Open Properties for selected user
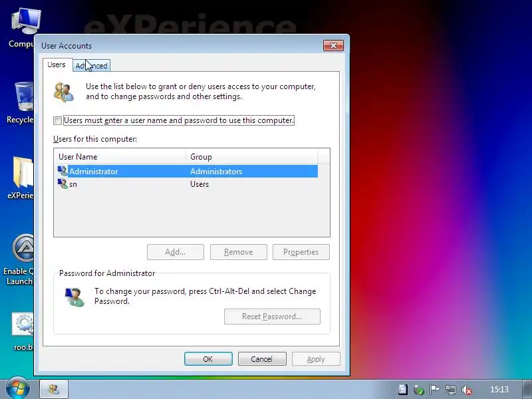The image size is (532, 399). [x=301, y=252]
